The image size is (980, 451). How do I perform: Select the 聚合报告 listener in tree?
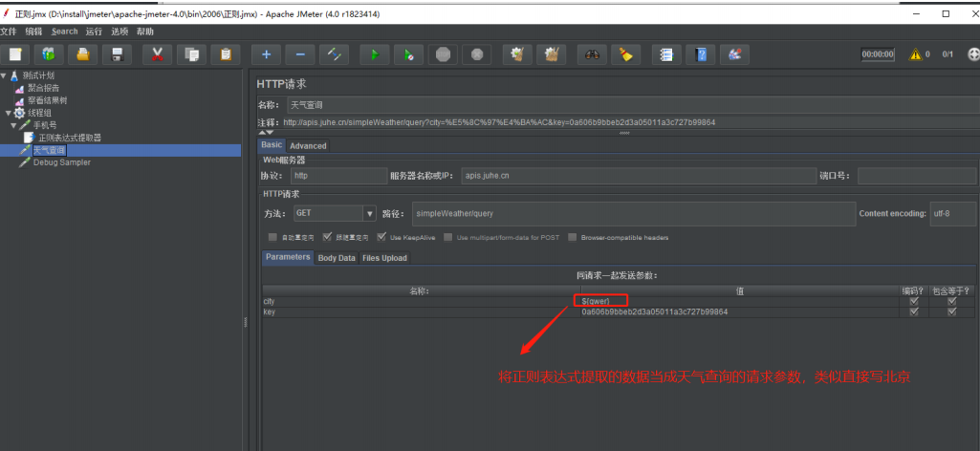pos(43,88)
